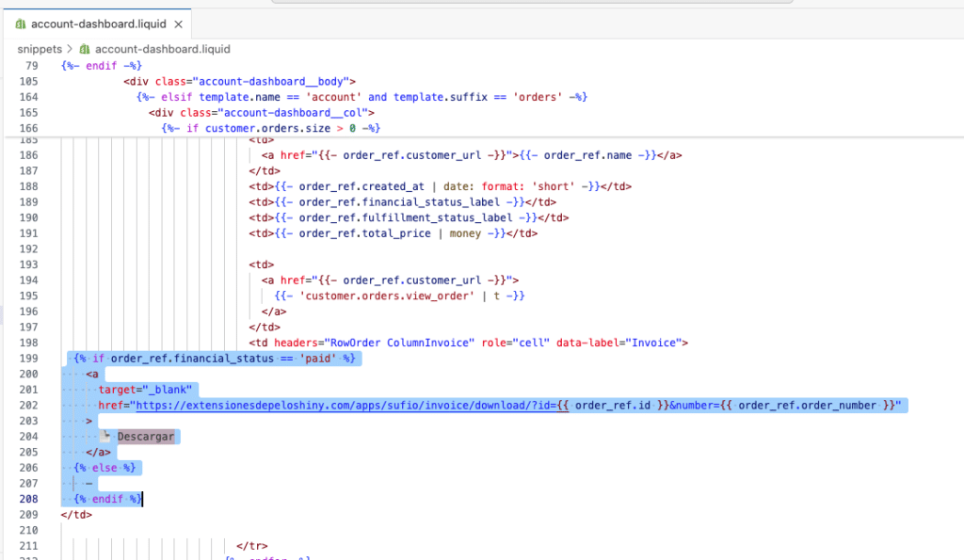The height and width of the screenshot is (560, 964).
Task: Click the emoji icon before Descargar
Action: [x=107, y=437]
